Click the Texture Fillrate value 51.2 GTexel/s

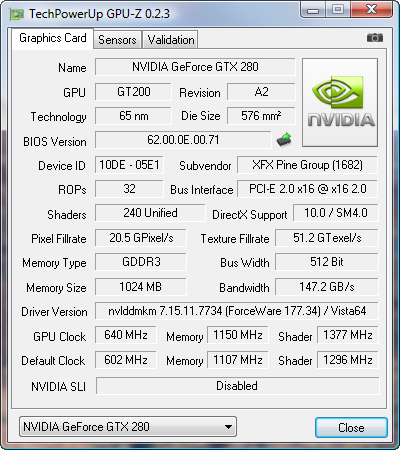click(x=327, y=238)
